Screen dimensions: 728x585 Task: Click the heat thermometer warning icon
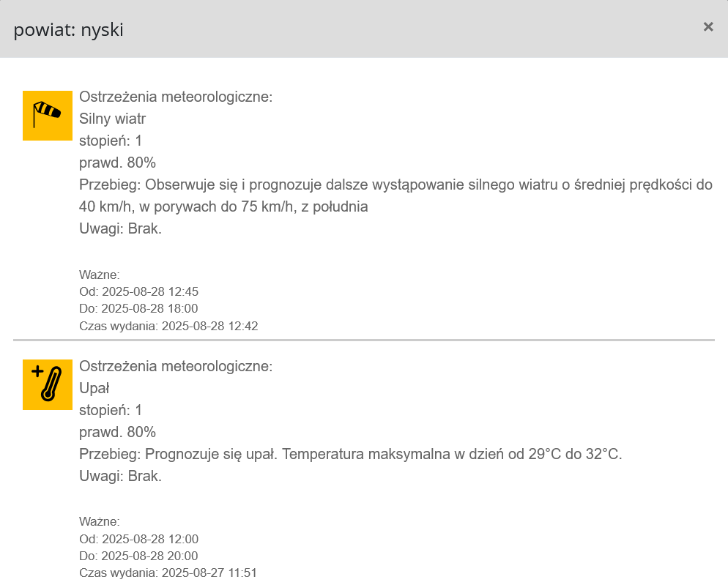[48, 384]
